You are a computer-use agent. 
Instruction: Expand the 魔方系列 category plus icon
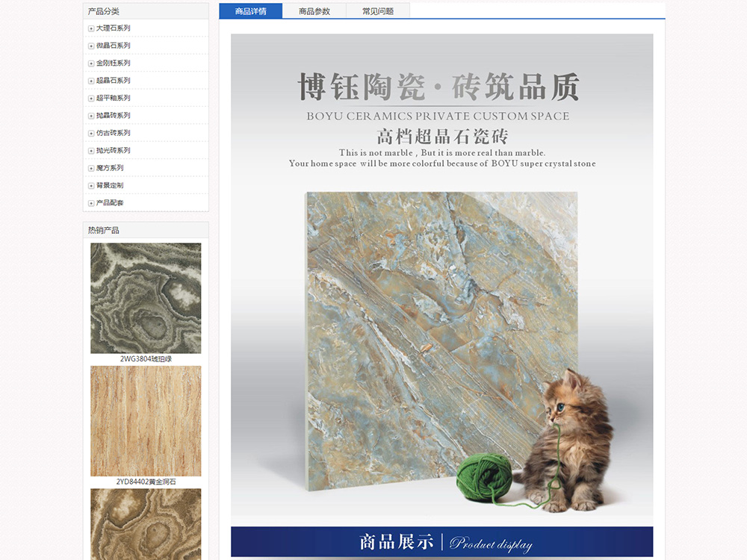(91, 168)
